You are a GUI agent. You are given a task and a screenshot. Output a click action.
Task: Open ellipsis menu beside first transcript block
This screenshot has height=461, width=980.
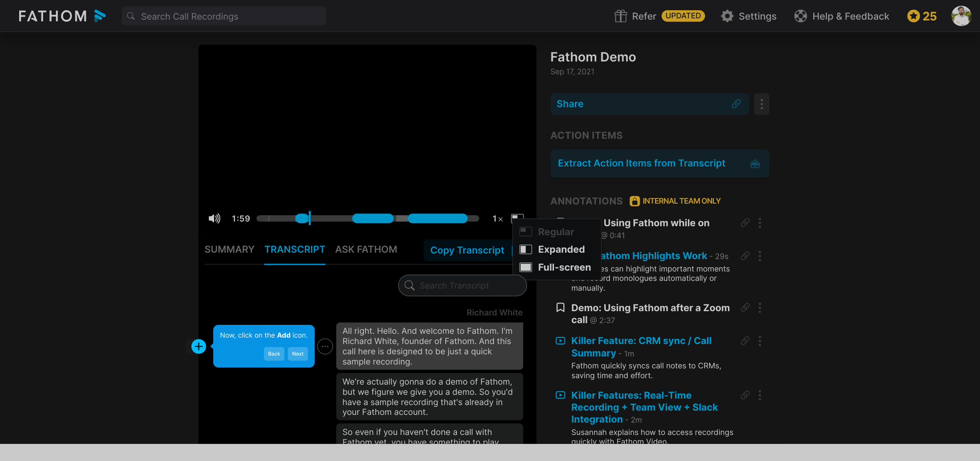325,346
